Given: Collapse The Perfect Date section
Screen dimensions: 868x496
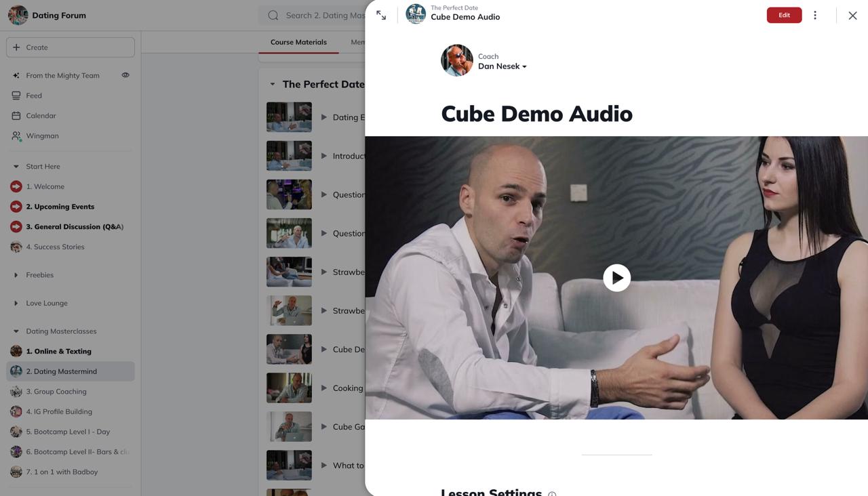Looking at the screenshot, I should tap(273, 84).
